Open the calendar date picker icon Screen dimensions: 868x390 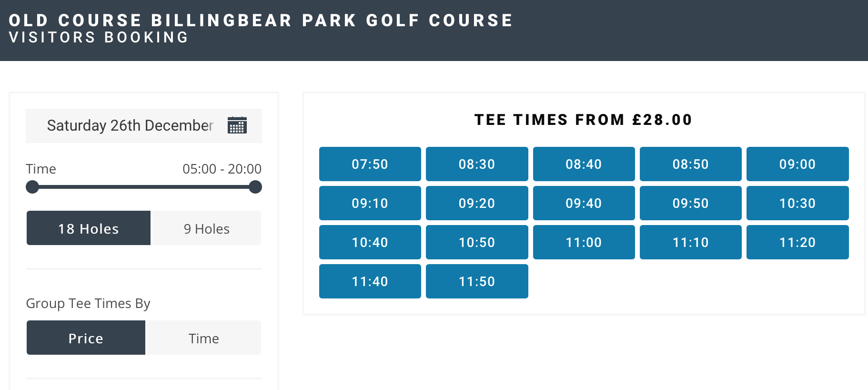[x=237, y=125]
